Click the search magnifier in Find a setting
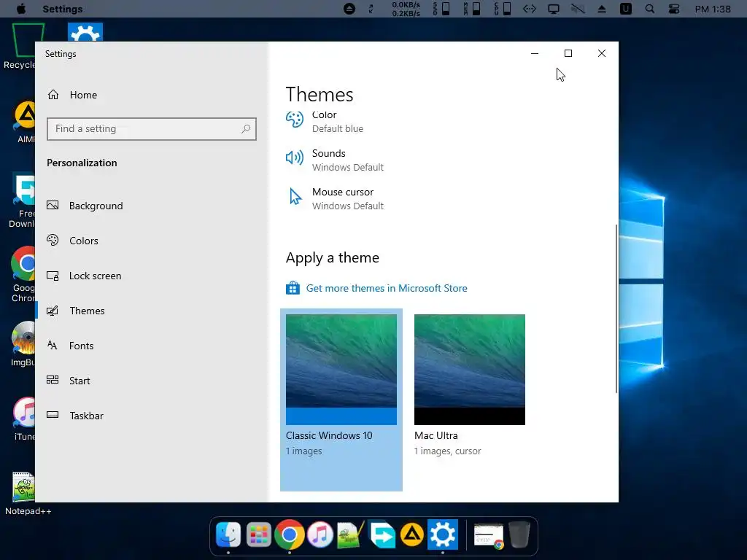Viewport: 747px width, 560px height. click(246, 128)
